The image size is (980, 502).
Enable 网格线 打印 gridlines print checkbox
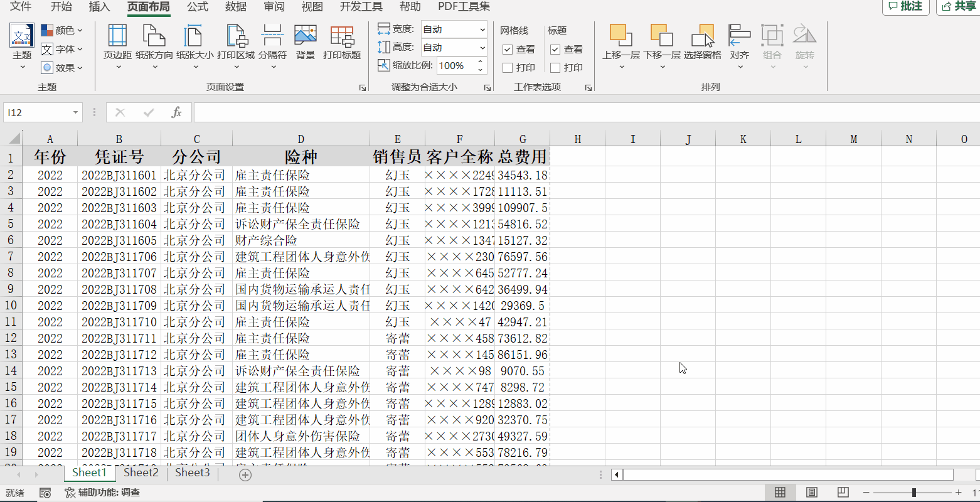(x=507, y=67)
